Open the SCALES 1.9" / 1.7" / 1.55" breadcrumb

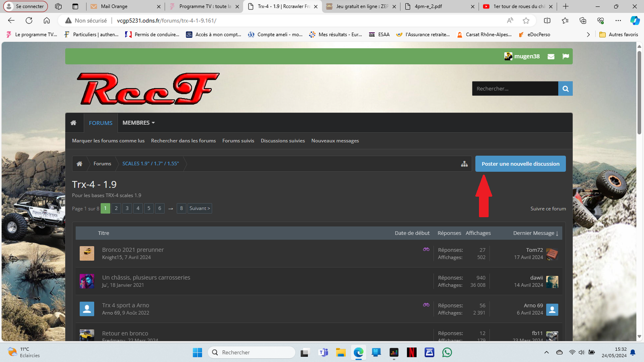pos(150,164)
